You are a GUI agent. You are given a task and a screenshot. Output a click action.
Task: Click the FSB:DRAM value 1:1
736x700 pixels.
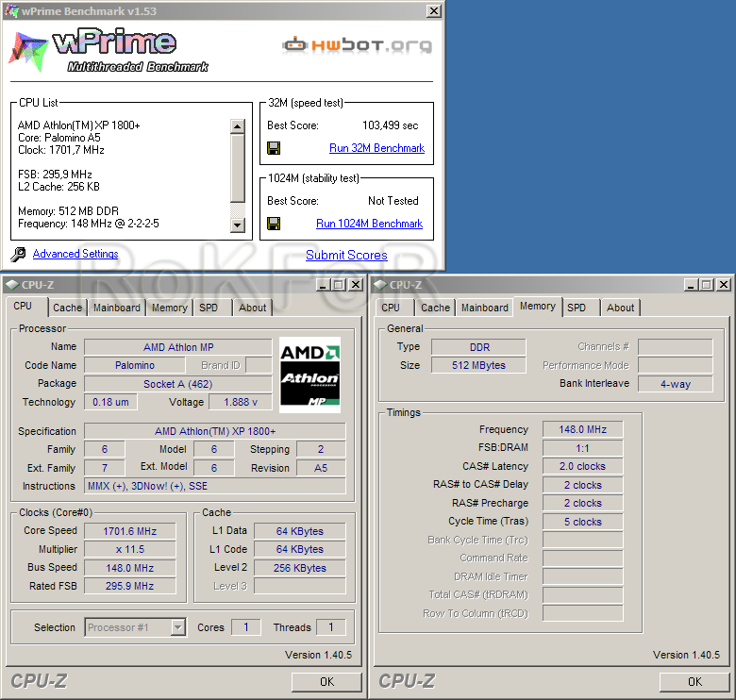tap(583, 448)
